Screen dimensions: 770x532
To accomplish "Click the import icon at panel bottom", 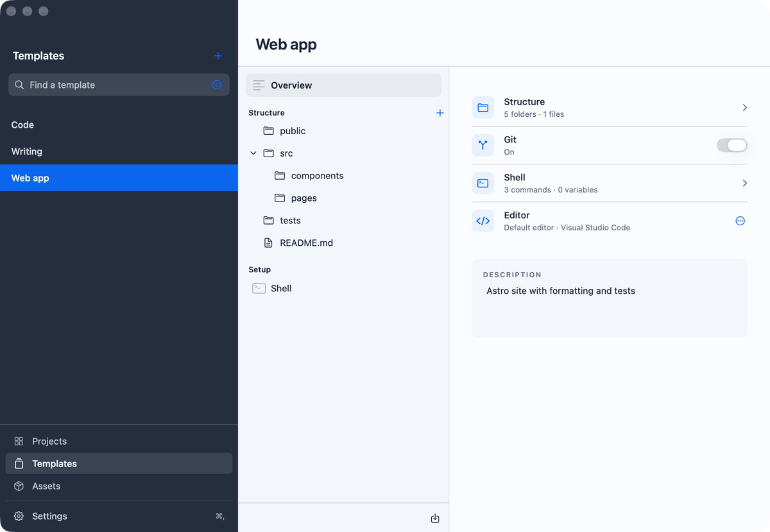I will [435, 519].
